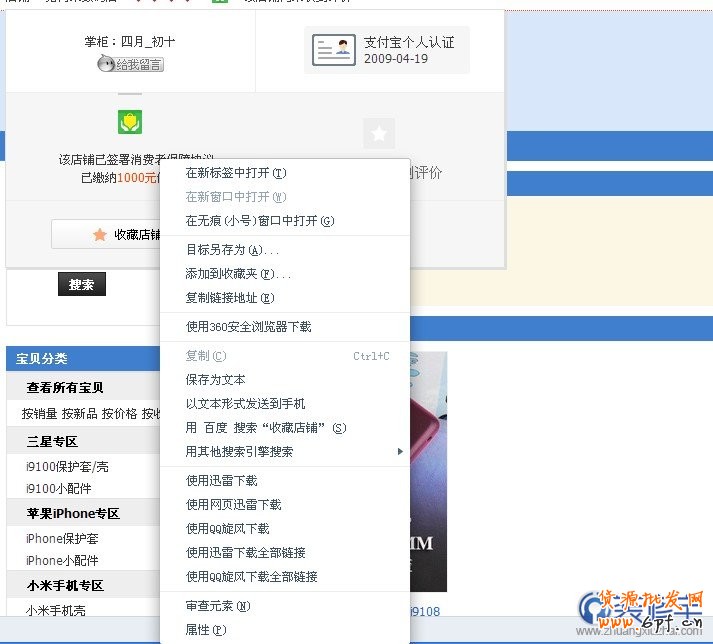Open 苹果iPhone专区 category
This screenshot has height=644, width=713.
pos(73,514)
